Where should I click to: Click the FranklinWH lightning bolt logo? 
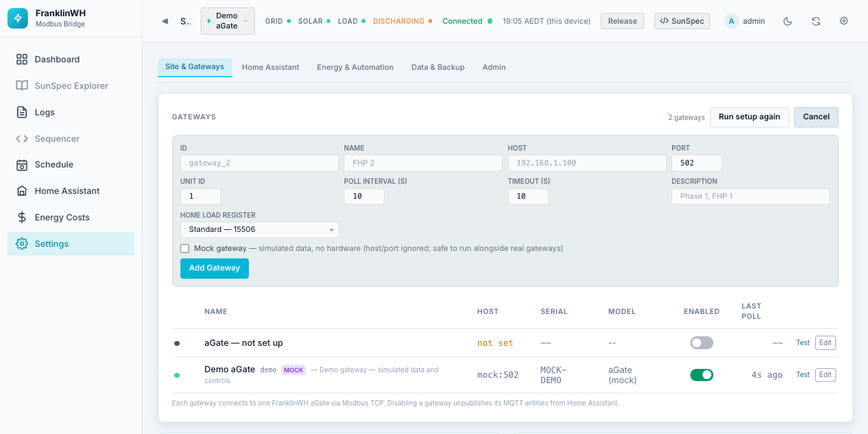tap(18, 18)
